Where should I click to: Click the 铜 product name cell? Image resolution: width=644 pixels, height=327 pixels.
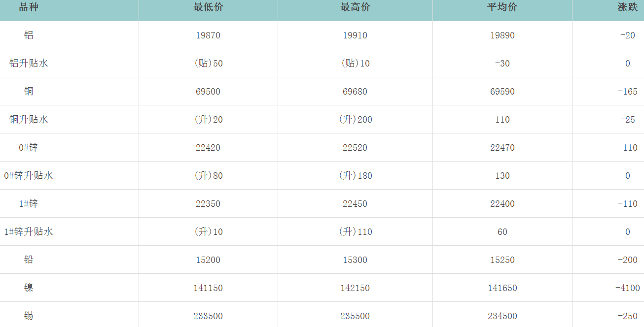click(x=29, y=92)
